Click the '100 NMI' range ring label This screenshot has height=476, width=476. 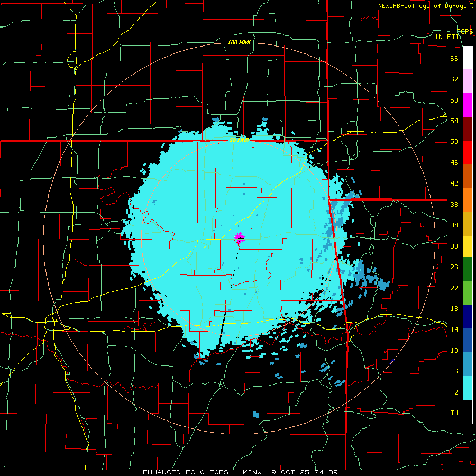pos(239,42)
